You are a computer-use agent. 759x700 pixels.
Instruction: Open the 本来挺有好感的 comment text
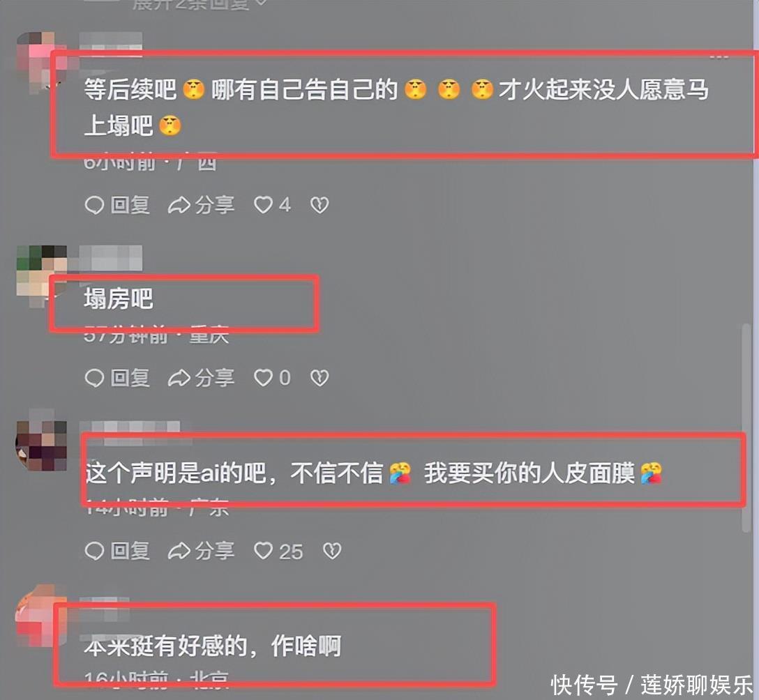(213, 646)
